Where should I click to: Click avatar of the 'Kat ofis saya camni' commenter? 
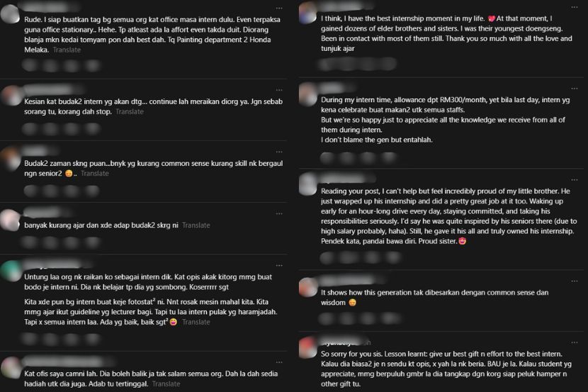pyautogui.click(x=11, y=367)
